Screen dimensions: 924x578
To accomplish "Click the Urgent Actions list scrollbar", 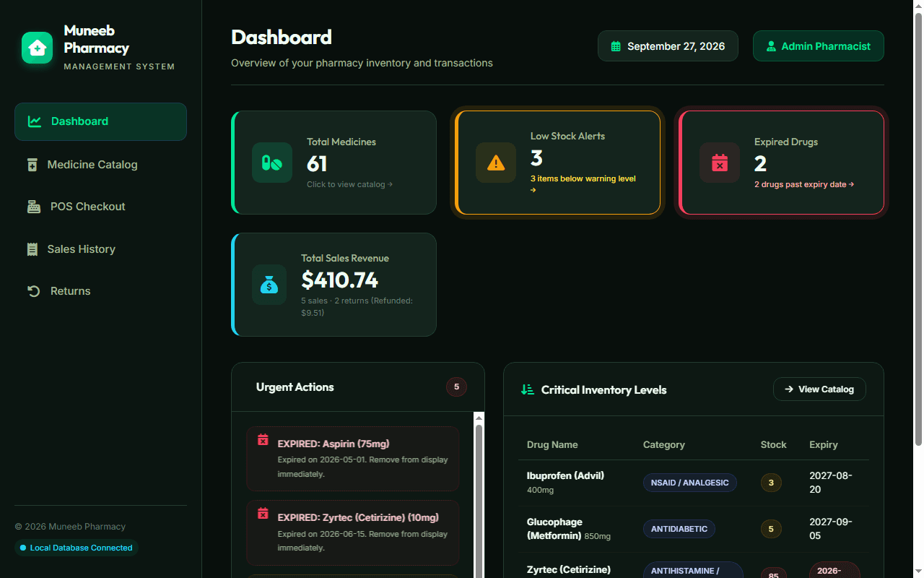I will coord(479,499).
